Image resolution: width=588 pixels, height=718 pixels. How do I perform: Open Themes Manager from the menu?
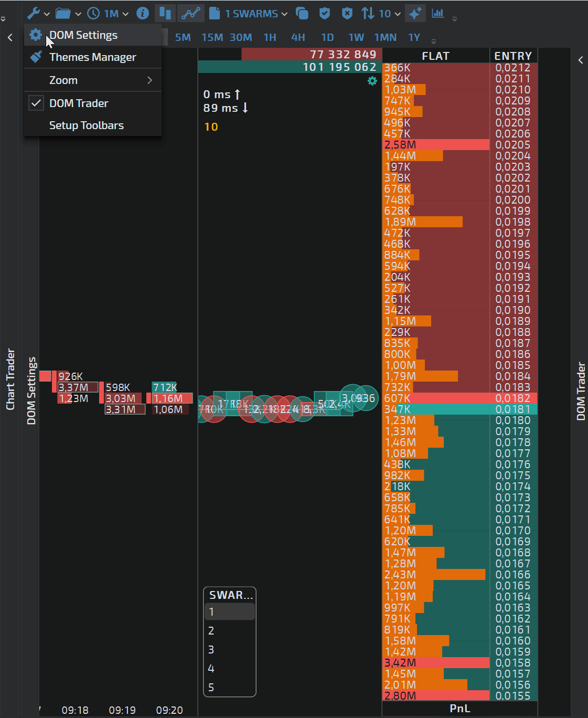pos(92,57)
